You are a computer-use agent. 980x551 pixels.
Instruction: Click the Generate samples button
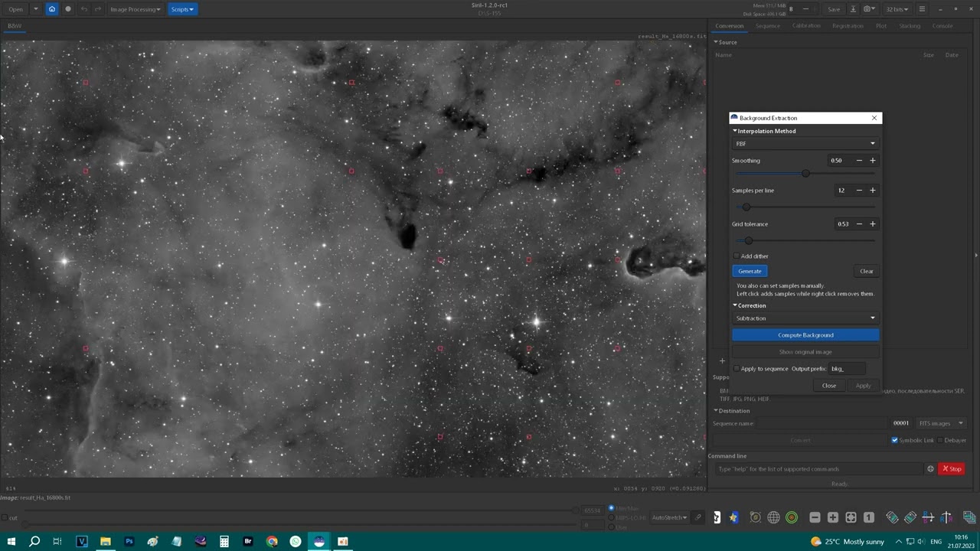[750, 271]
